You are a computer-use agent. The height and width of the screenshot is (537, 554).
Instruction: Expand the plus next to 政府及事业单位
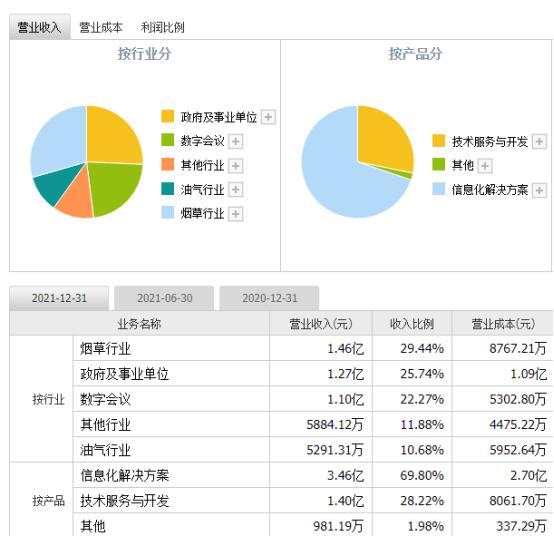click(268, 117)
